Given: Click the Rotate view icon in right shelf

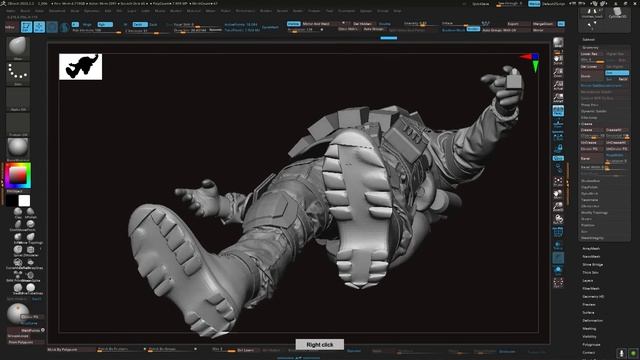Looking at the screenshot, I should 558,220.
